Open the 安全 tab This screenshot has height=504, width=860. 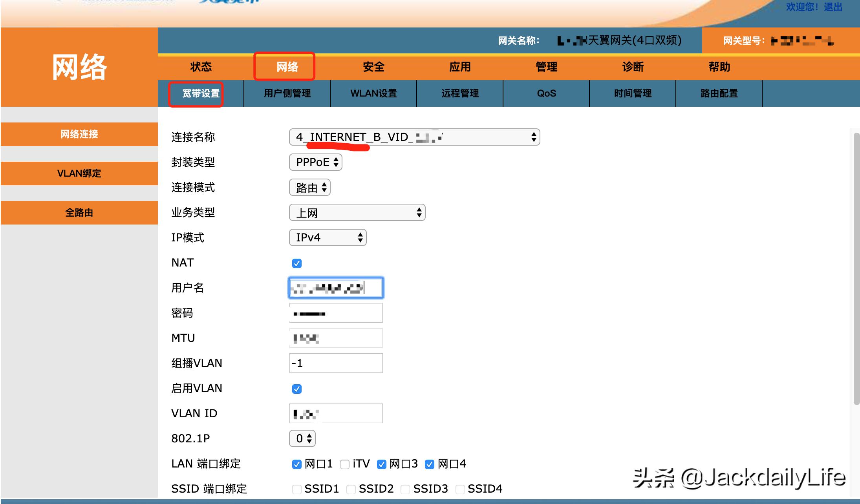pos(373,67)
